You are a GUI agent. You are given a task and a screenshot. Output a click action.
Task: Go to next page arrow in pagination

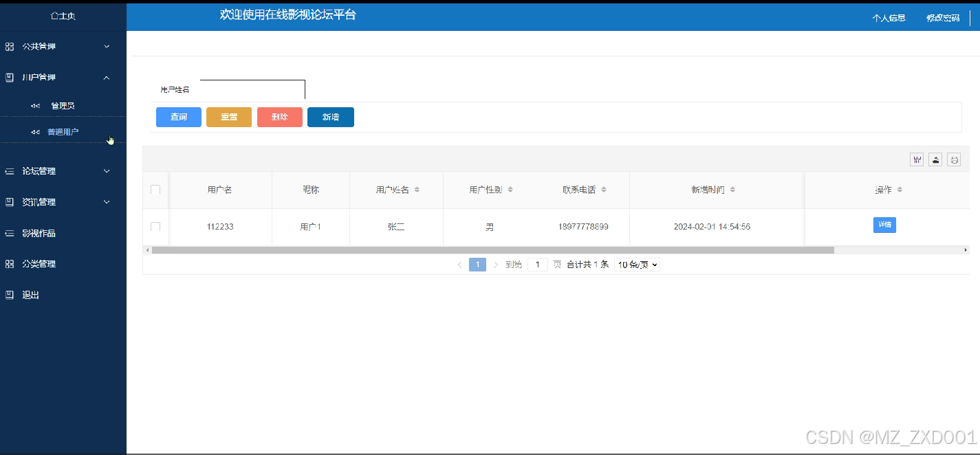coord(496,265)
